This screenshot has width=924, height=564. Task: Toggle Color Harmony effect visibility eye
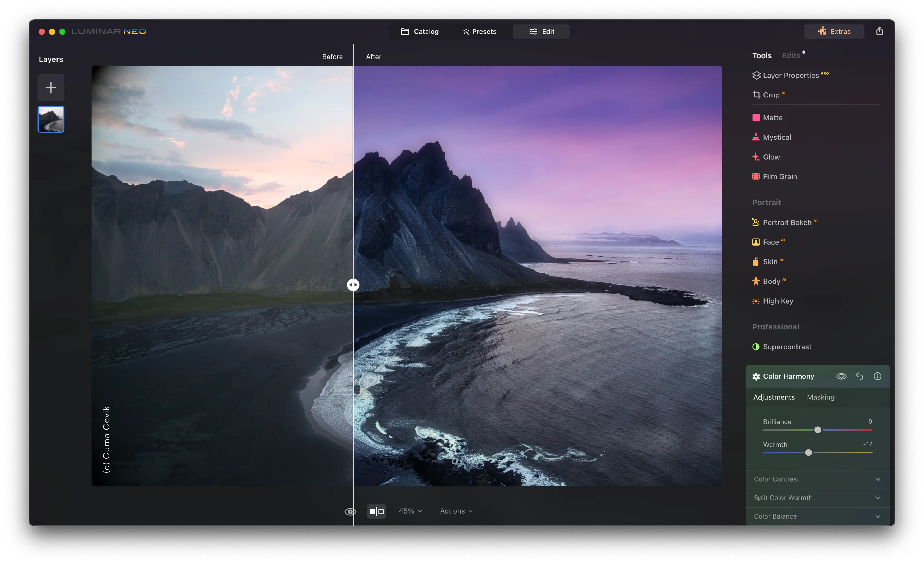coord(841,376)
